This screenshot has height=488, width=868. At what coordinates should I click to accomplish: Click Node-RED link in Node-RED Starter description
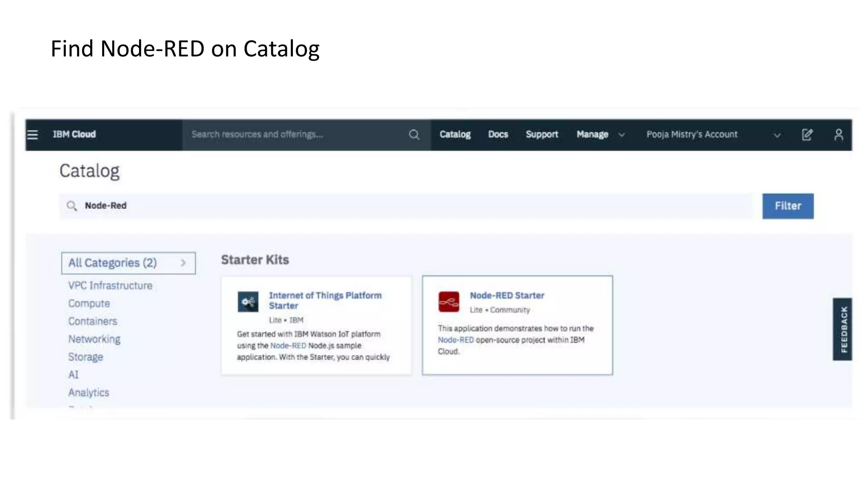pos(456,340)
